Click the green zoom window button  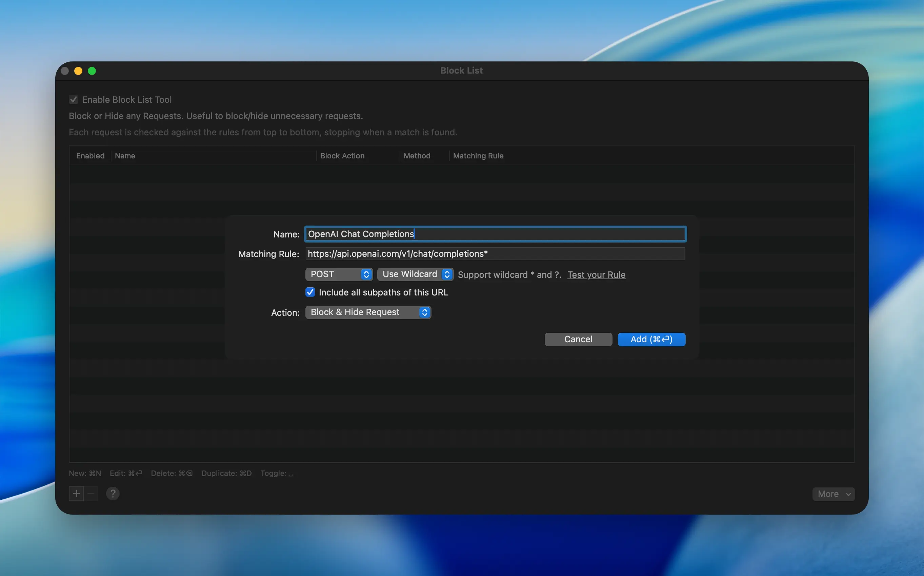[x=92, y=71]
